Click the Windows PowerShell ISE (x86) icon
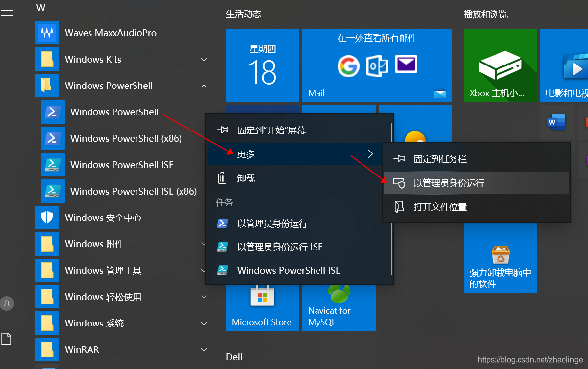 (53, 191)
